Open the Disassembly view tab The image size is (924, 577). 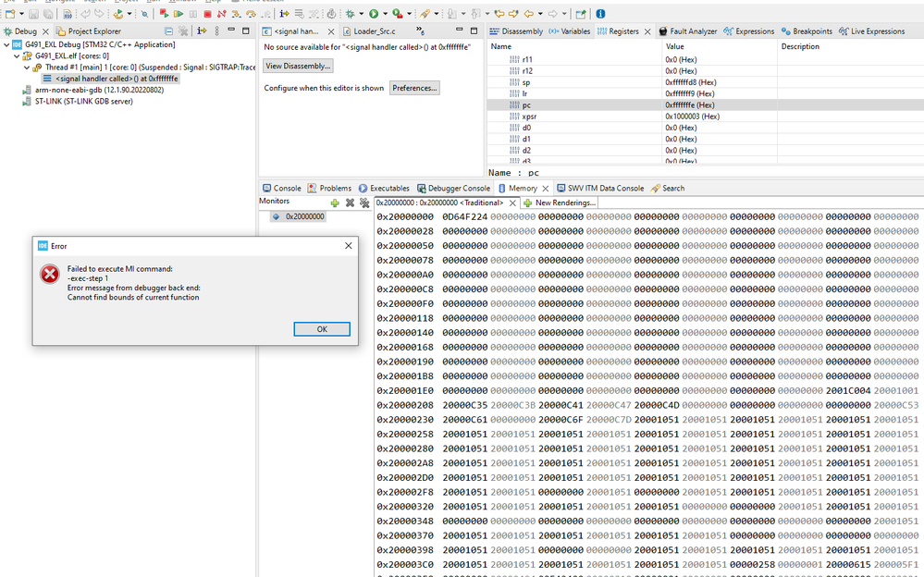click(516, 31)
